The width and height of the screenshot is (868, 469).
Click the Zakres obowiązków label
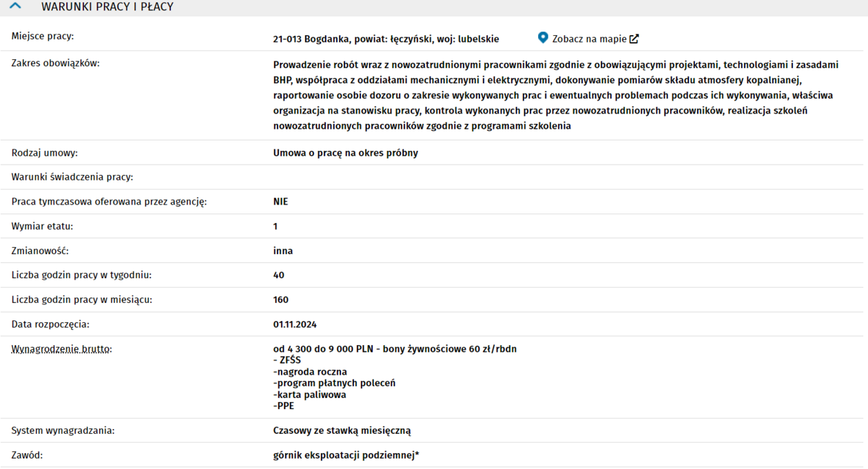point(56,63)
